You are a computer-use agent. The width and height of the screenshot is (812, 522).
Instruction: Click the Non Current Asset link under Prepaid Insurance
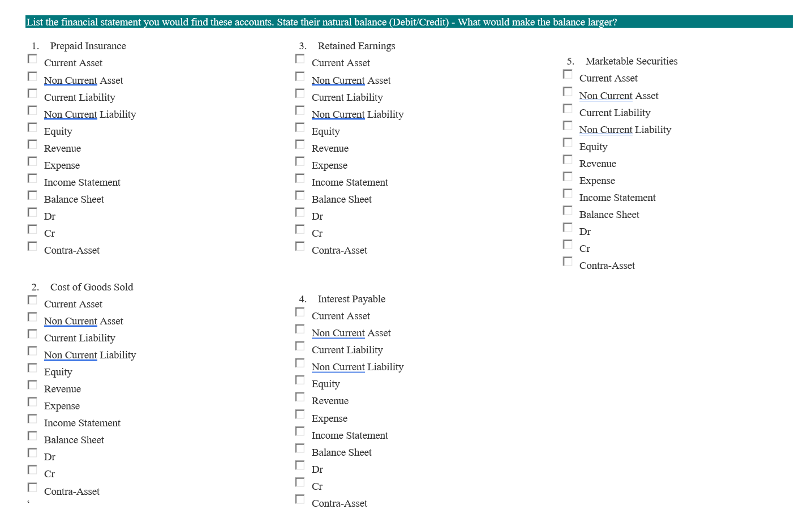tap(70, 80)
